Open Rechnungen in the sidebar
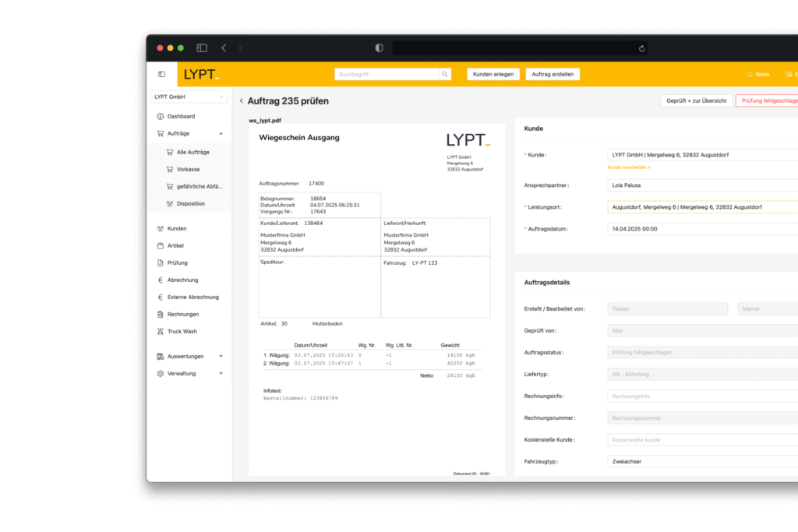Viewport: 798px width, 532px height. [x=183, y=315]
